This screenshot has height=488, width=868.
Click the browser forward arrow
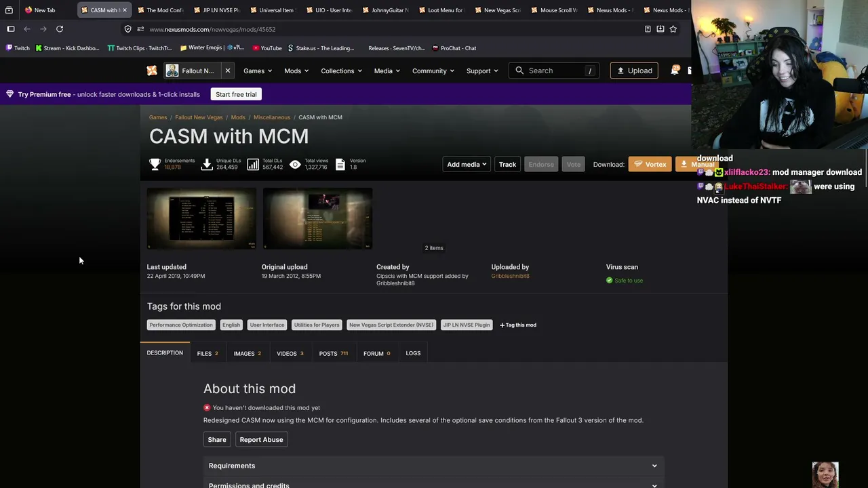[x=43, y=29]
